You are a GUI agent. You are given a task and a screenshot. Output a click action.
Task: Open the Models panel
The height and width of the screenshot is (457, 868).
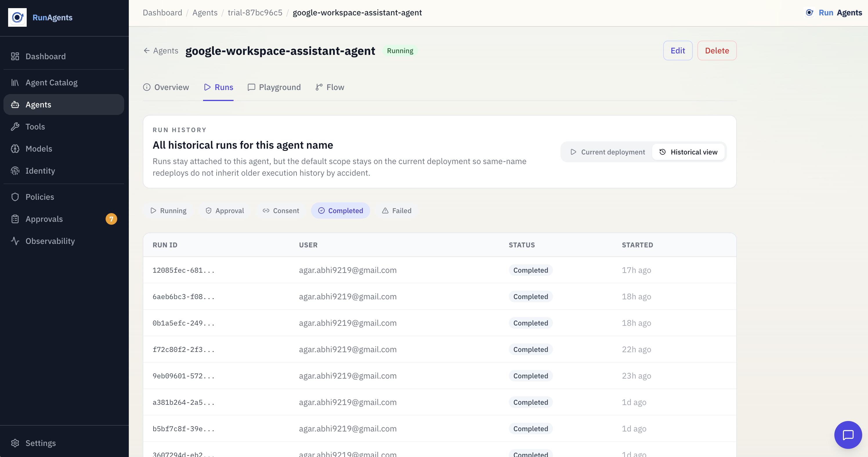[39, 148]
